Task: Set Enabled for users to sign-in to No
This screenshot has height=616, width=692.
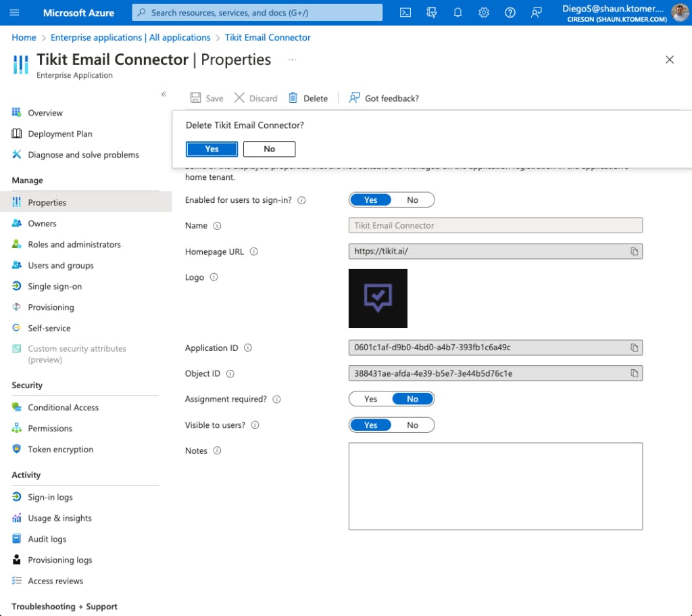Action: tap(412, 200)
